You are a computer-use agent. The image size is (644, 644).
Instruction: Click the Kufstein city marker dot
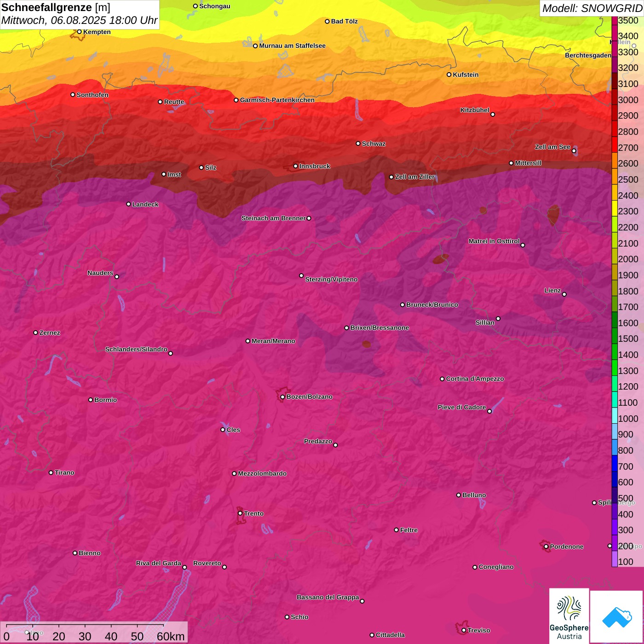point(449,75)
